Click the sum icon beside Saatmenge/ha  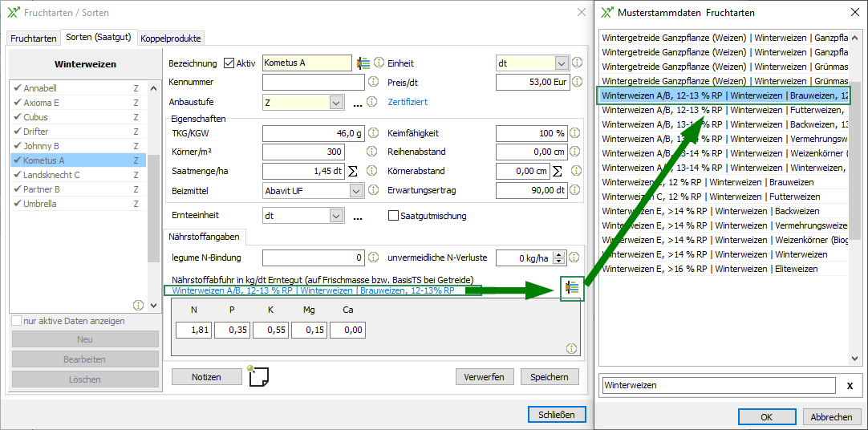(x=352, y=171)
